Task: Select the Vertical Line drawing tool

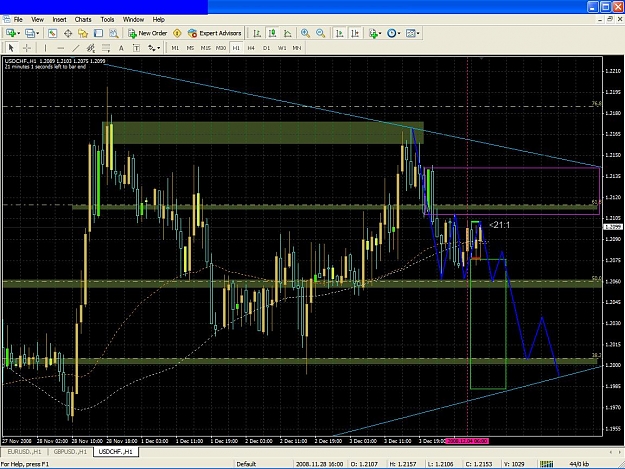Action: click(45, 48)
